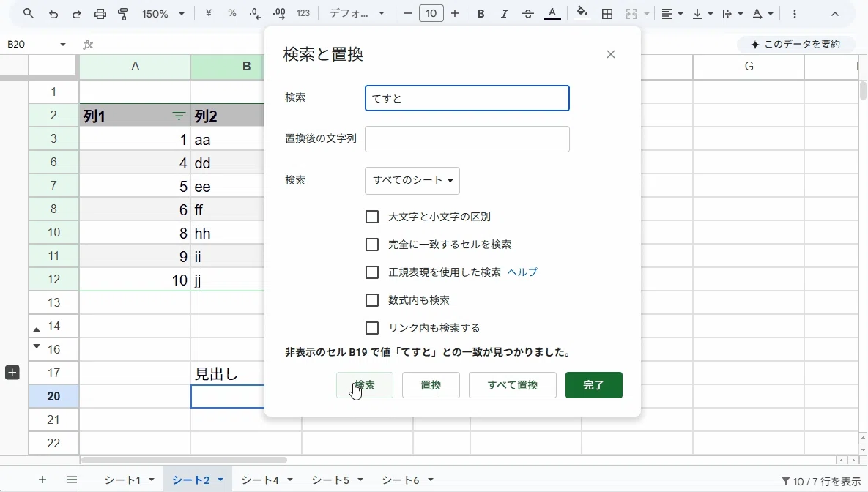Click the redo arrow icon
The height and width of the screenshot is (492, 868).
(x=76, y=14)
